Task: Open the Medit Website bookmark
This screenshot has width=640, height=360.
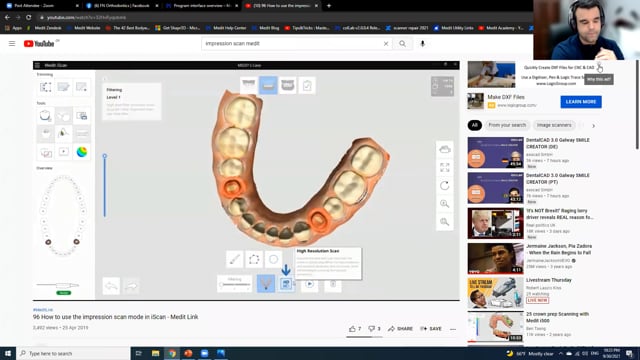Action: (83, 28)
